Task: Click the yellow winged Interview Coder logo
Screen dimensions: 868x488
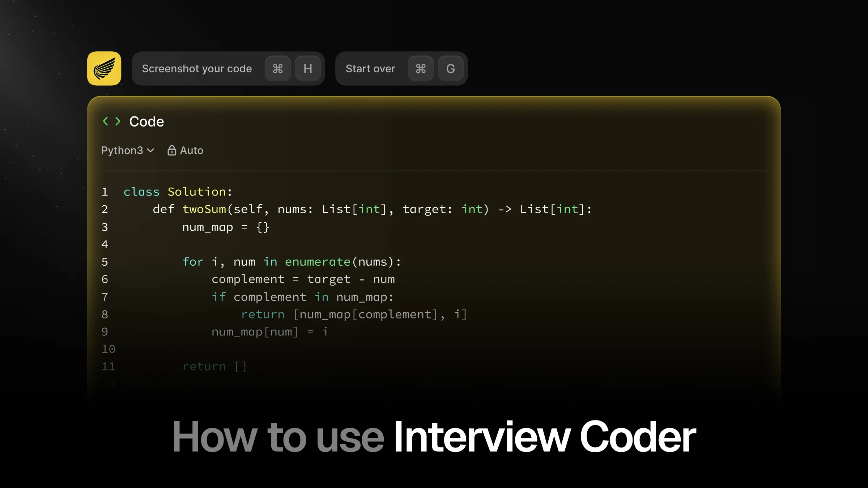Action: (x=104, y=69)
